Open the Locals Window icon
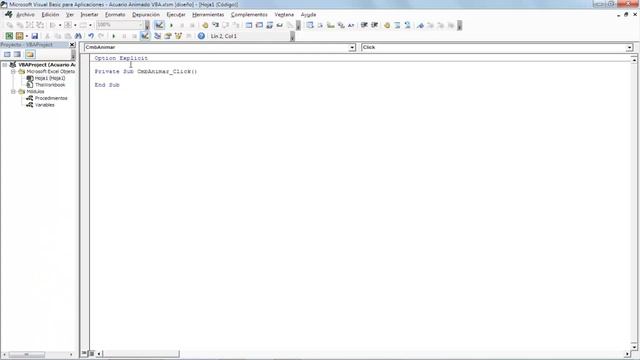This screenshot has height=360, width=640. [249, 25]
